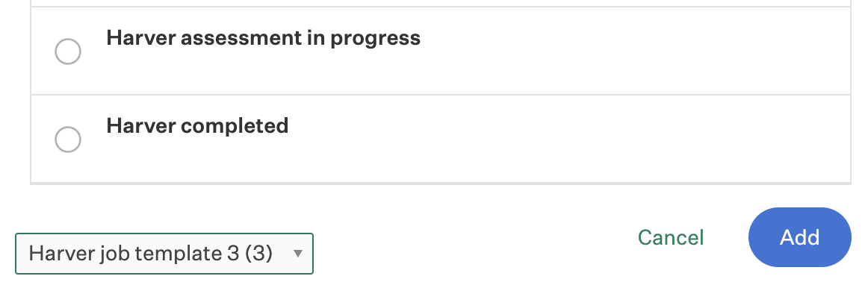This screenshot has width=868, height=282.
Task: Open the Harver job template 3 (3) dropdown
Action: (164, 253)
